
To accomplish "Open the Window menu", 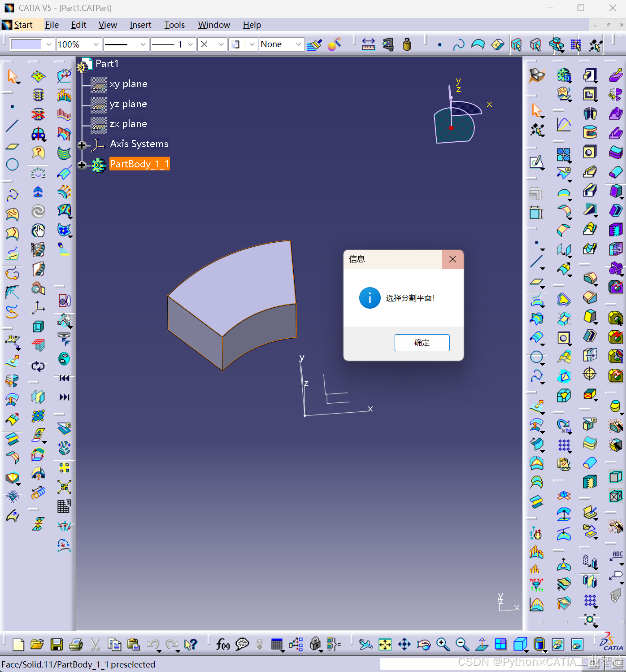I will click(214, 25).
